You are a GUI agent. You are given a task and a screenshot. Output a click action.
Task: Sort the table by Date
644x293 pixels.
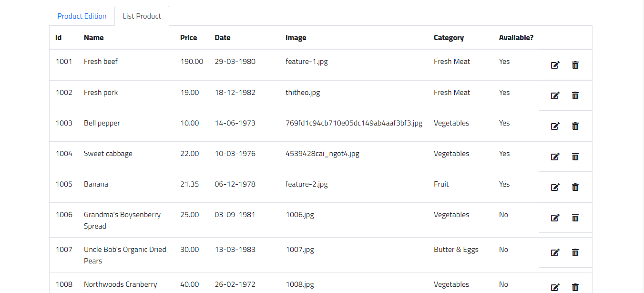222,37
